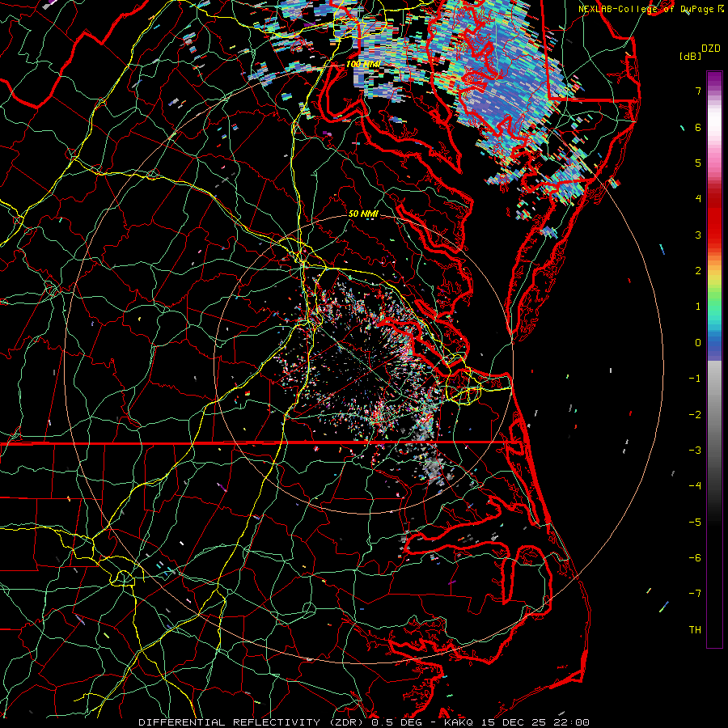Click the 5 value on the color scale

pos(698,163)
